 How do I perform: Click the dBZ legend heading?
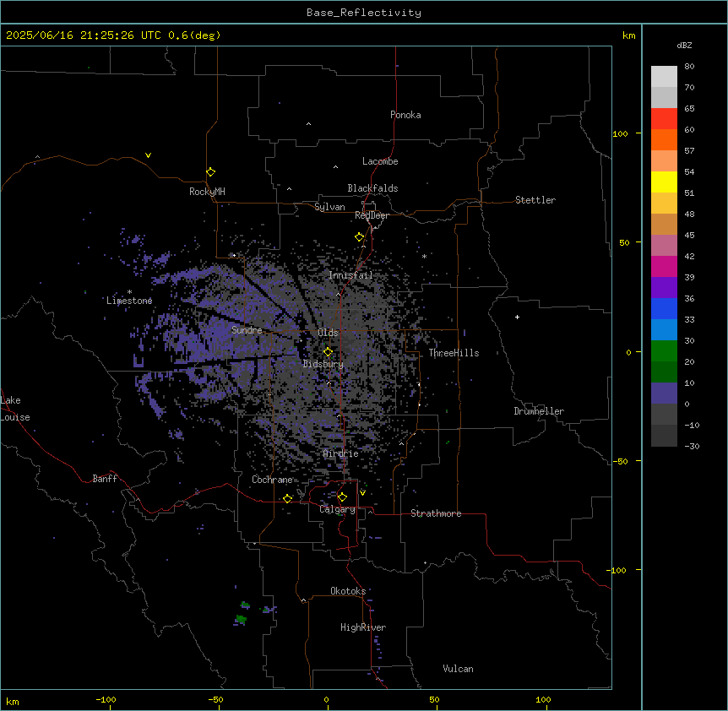(684, 46)
